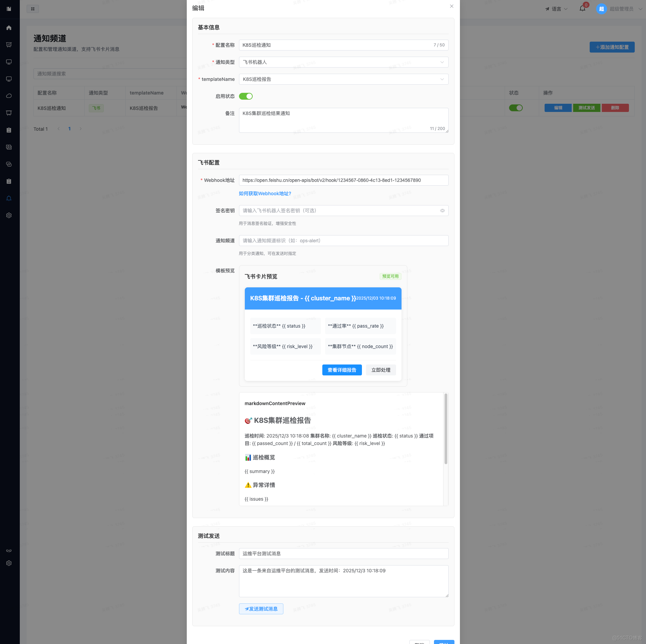Open the 语言 language dropdown
The image size is (646, 644).
[557, 9]
